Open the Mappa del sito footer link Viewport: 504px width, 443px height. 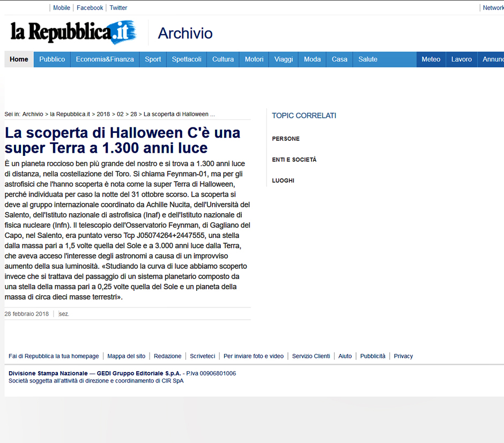[x=127, y=356]
